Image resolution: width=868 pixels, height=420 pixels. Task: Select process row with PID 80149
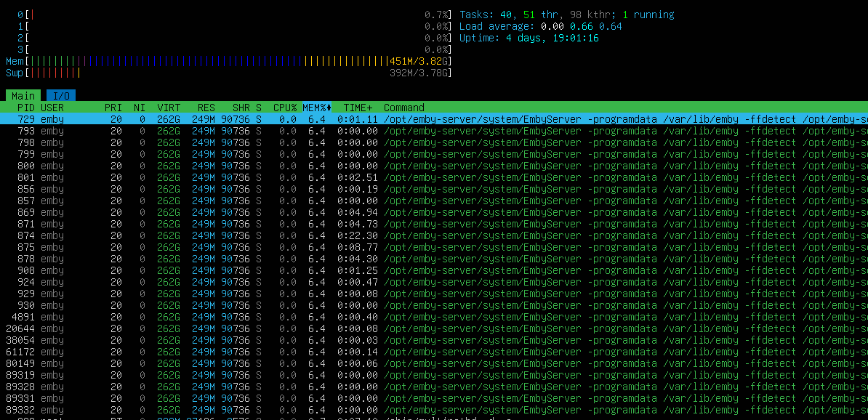tap(434, 363)
